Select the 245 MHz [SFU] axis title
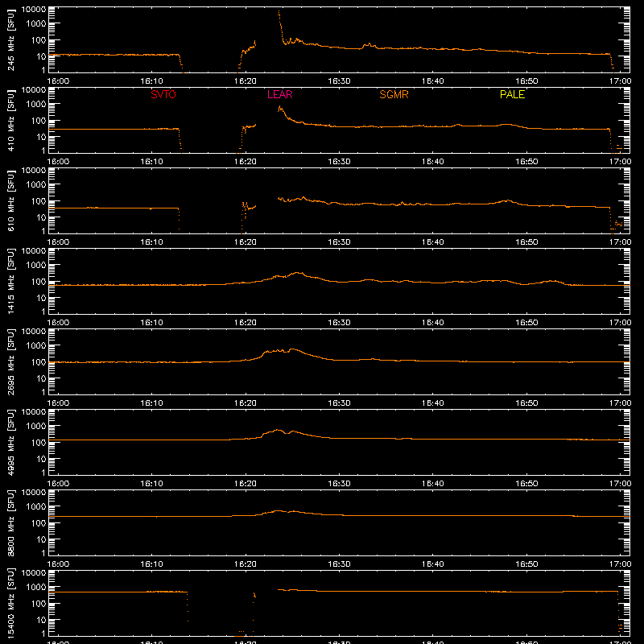644x644 pixels. 11,39
